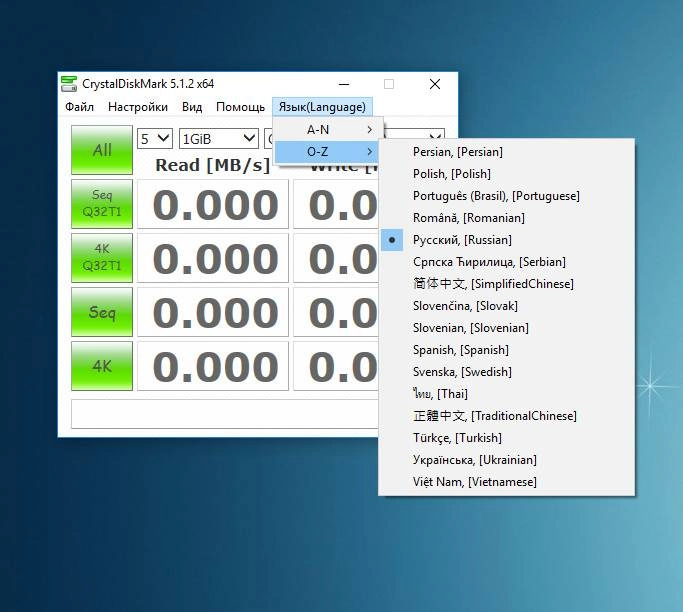Viewport: 683px width, 612px height.
Task: Switch to Türkçe [Turkish] language
Action: pyautogui.click(x=506, y=438)
